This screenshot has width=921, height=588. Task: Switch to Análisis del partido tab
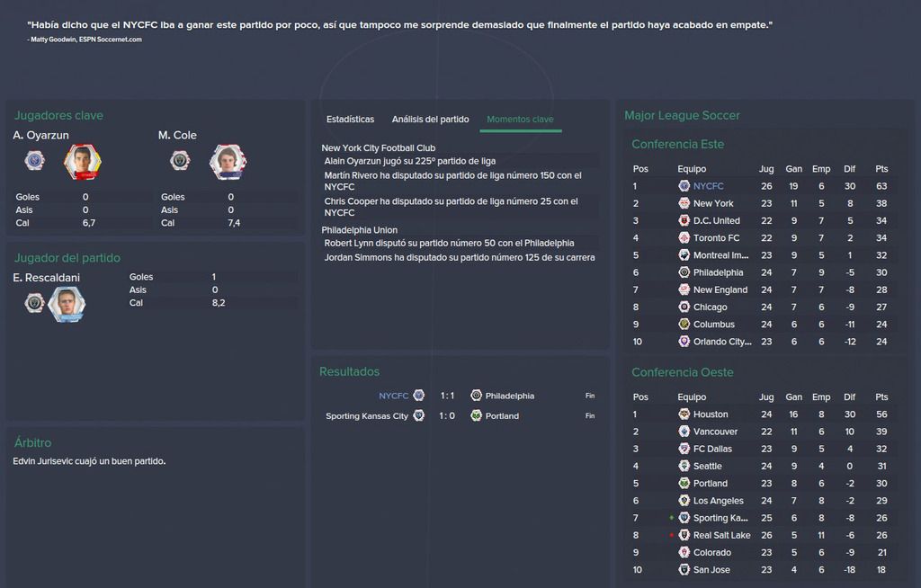tap(431, 120)
